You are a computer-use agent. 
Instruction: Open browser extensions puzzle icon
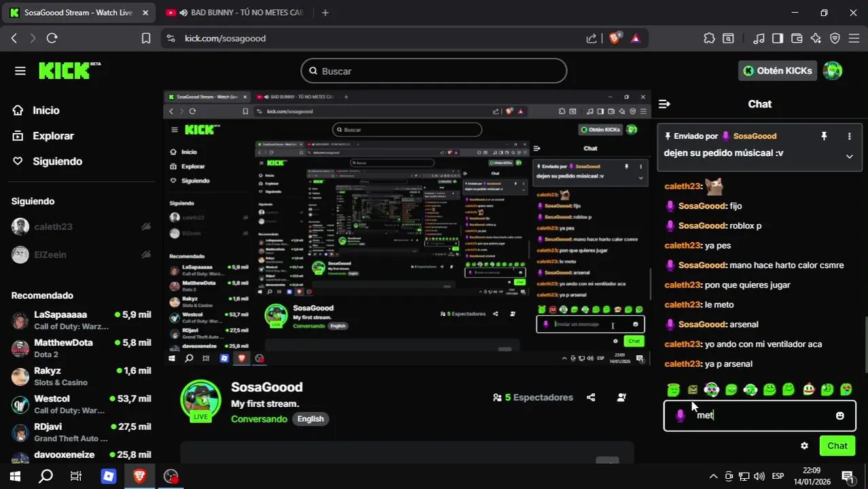click(x=709, y=39)
